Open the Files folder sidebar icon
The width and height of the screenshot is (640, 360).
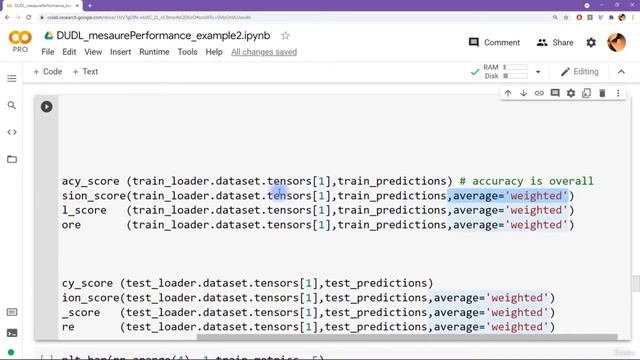point(12,159)
